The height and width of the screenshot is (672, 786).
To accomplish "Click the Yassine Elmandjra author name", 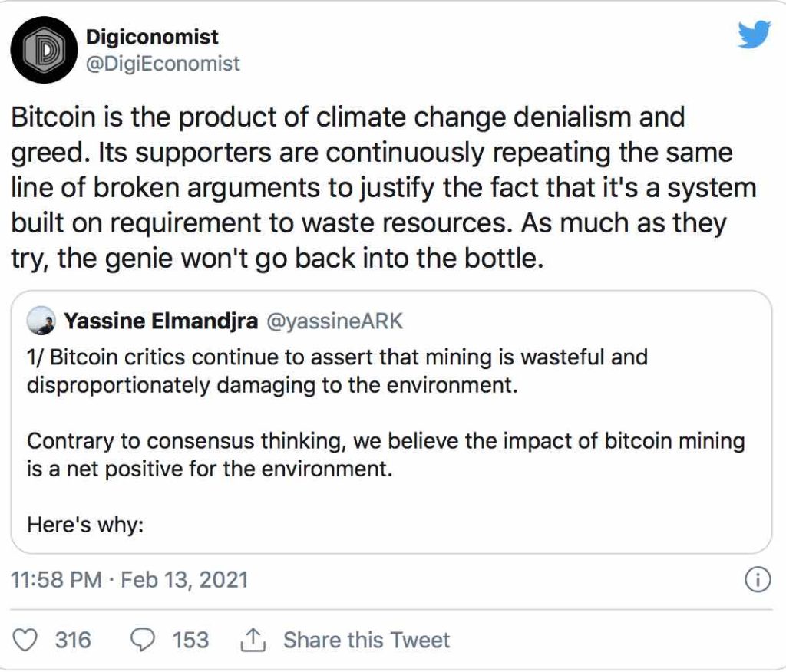I will coord(161,321).
